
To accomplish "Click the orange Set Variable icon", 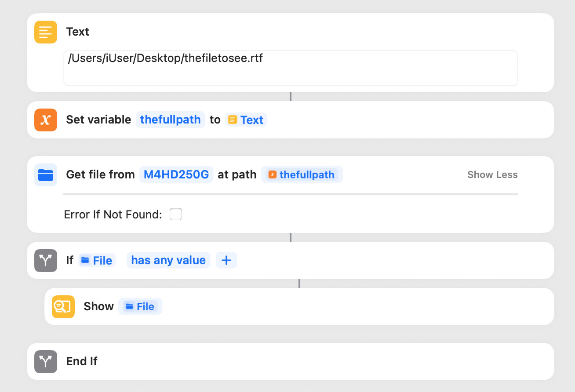I will pyautogui.click(x=46, y=120).
